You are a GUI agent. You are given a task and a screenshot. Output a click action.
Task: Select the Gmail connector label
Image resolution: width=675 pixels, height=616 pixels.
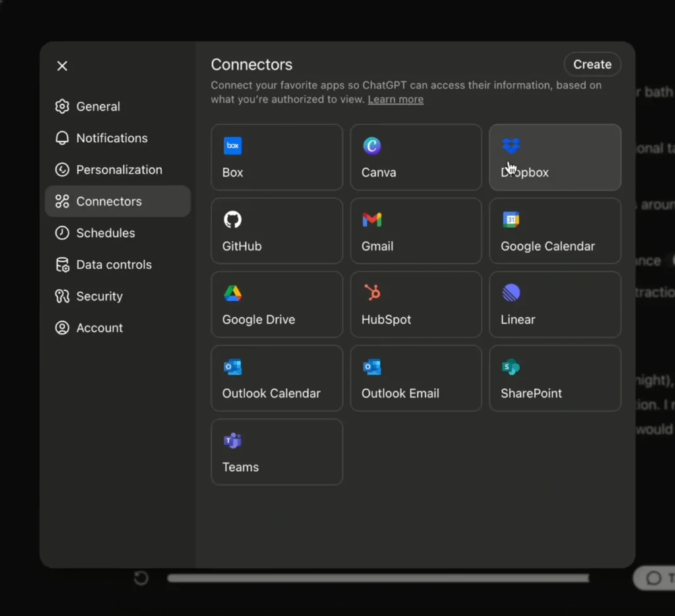point(377,246)
